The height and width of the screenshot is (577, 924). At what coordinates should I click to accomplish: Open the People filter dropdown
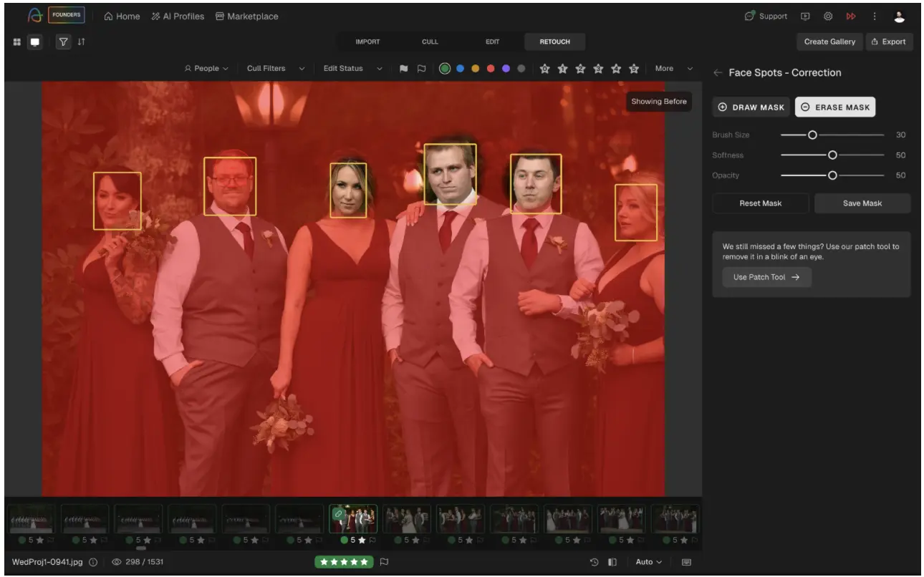click(206, 69)
